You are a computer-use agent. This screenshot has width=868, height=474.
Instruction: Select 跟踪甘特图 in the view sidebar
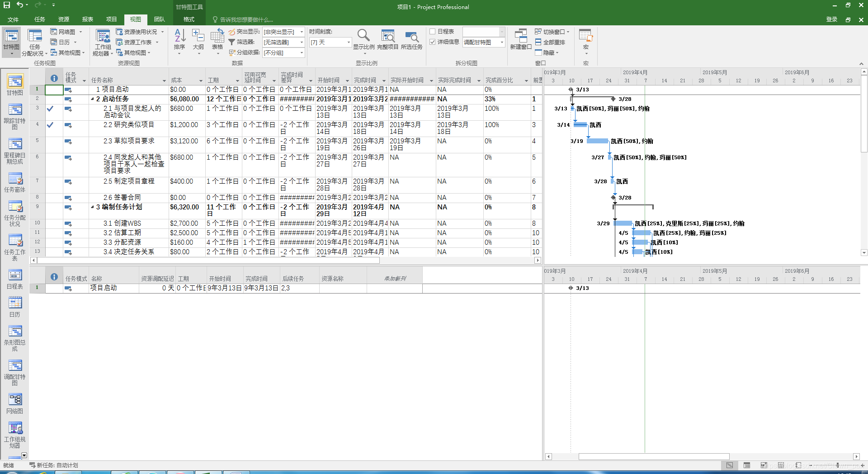coord(15,117)
